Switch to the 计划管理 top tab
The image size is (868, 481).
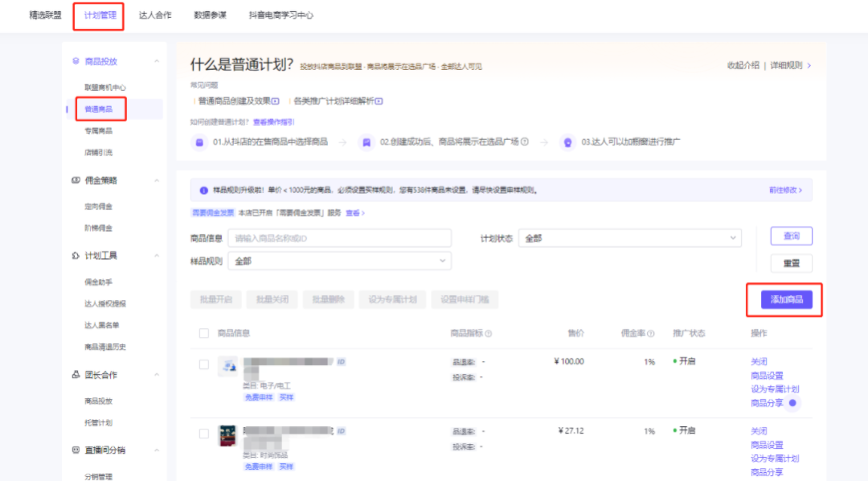[x=100, y=15]
